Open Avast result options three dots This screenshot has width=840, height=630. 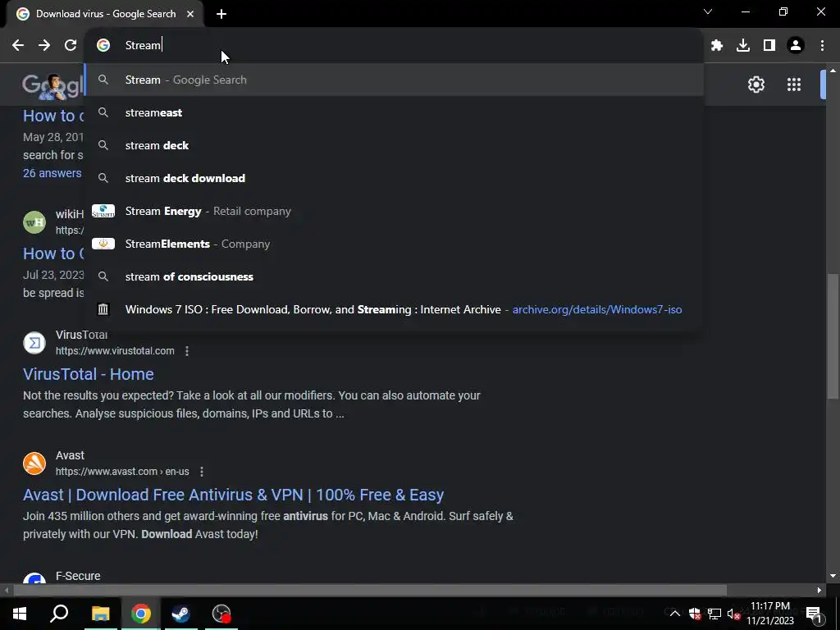pos(202,472)
